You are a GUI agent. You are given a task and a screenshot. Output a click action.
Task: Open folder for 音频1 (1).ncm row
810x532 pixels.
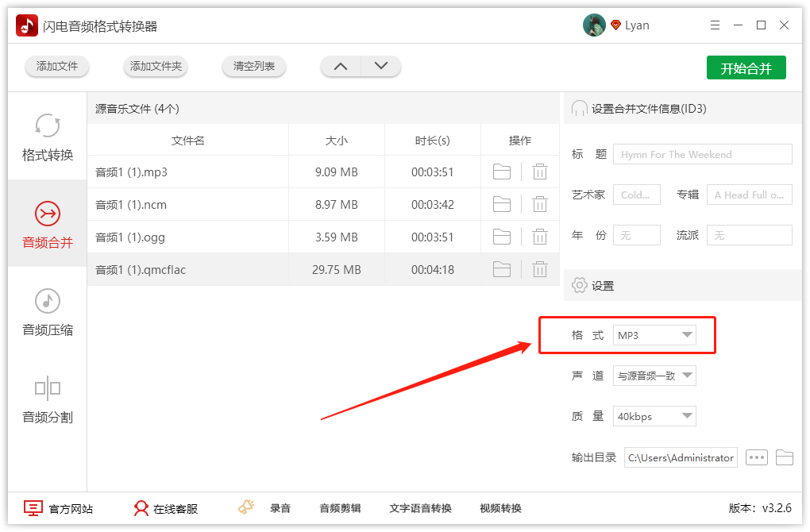pyautogui.click(x=502, y=205)
